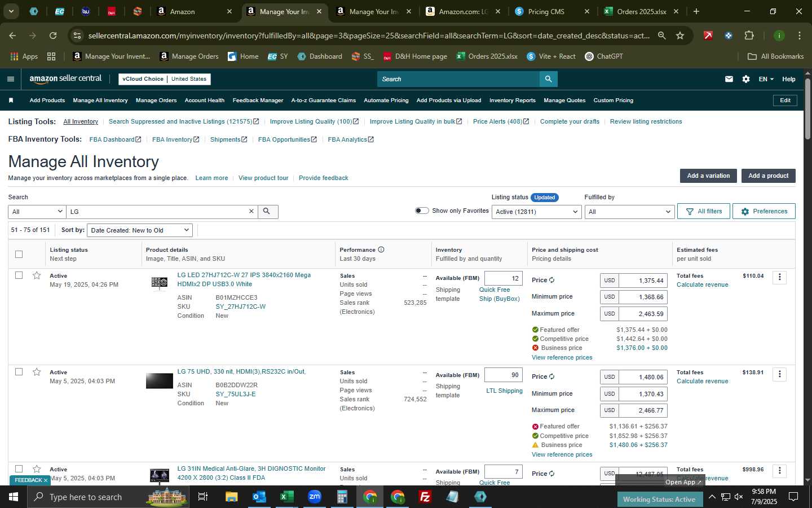Screen dimensions: 812x508
Task: Click the search magnifier button in header
Action: (548, 79)
